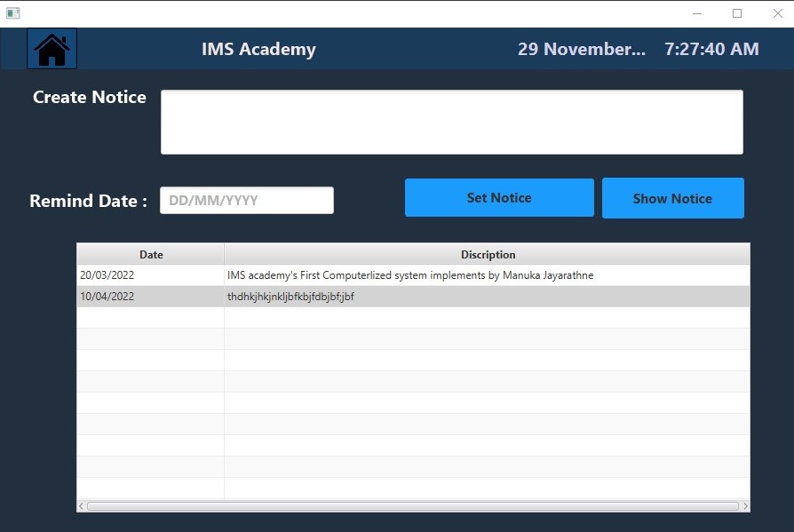The image size is (794, 532).
Task: Click the right arrow of horizontal scrollbar
Action: [744, 505]
